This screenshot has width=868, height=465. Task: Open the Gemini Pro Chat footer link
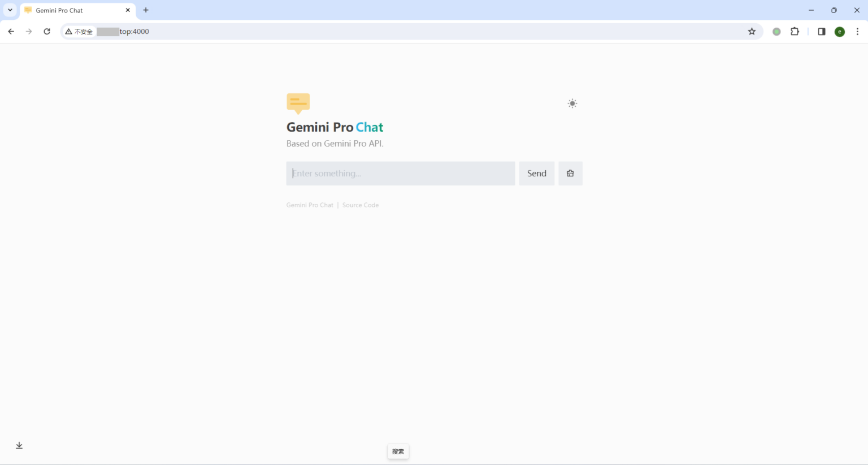click(x=310, y=205)
